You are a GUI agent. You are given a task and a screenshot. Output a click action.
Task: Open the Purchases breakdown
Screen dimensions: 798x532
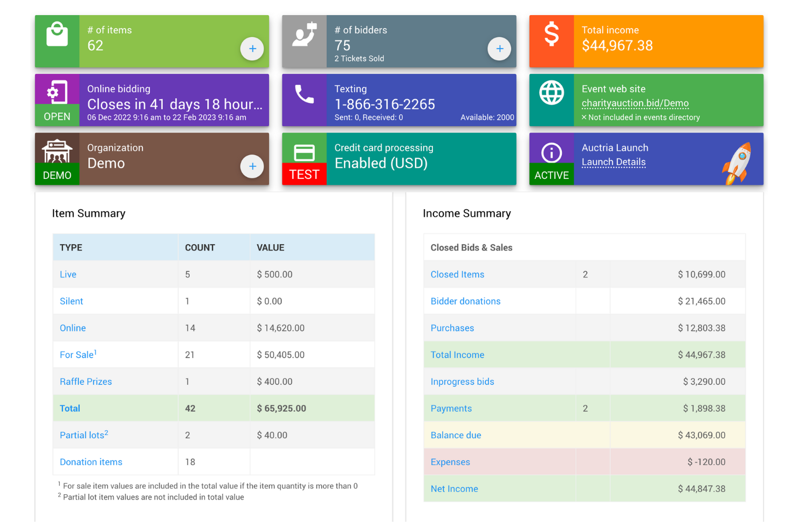click(452, 328)
